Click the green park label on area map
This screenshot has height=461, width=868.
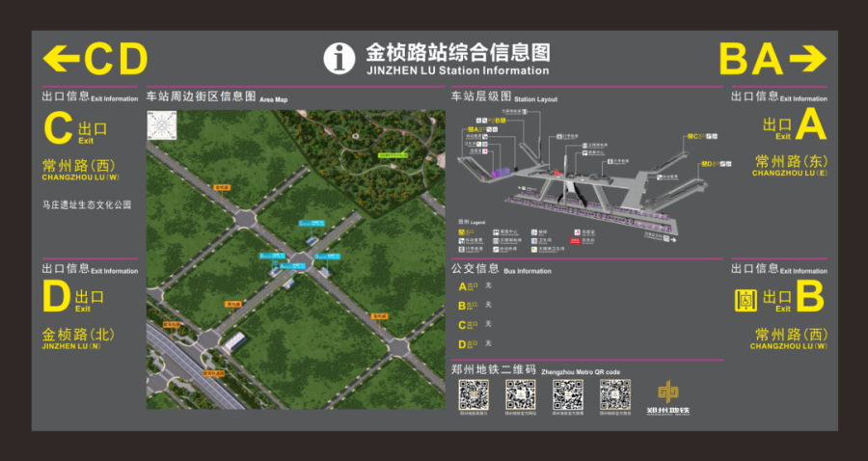(393, 153)
